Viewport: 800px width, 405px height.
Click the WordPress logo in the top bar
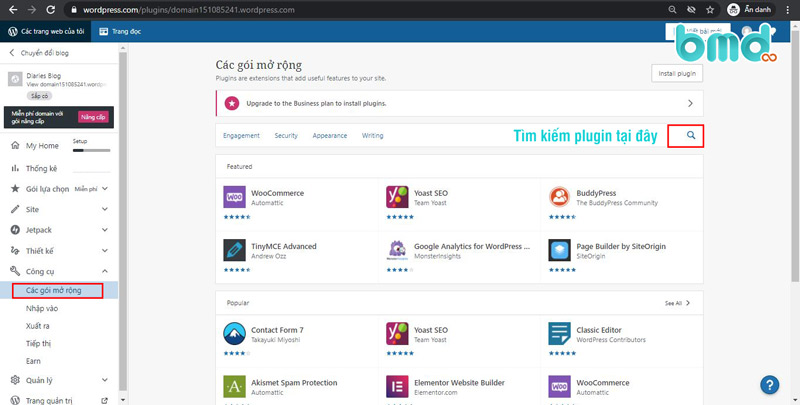13,31
